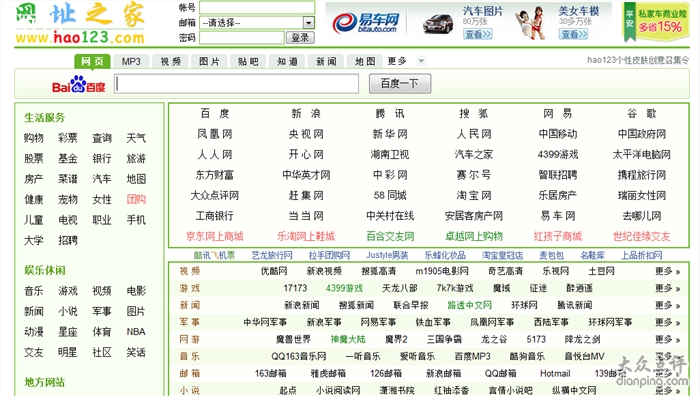Click the Baidu logo beside the search box
Viewport: 700px width, 396px height.
(79, 84)
